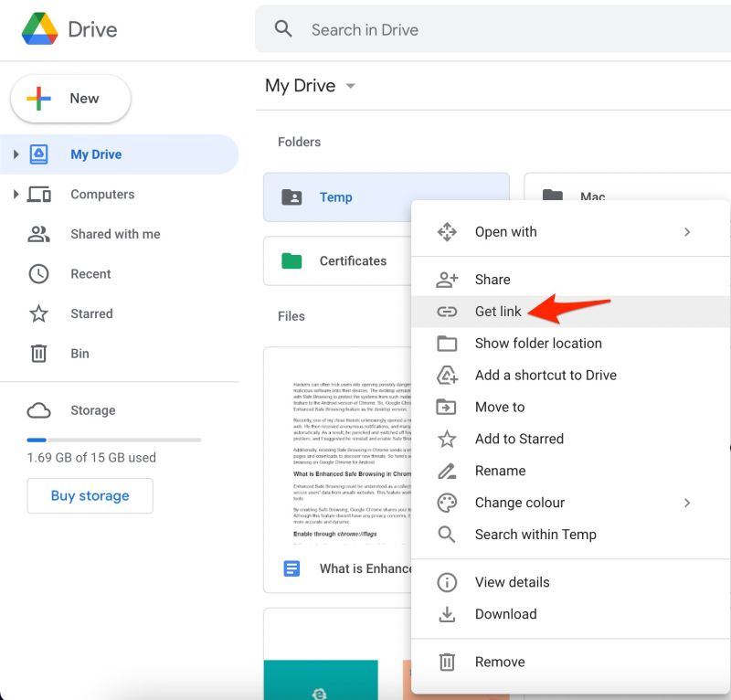Expand the Change colour submenu
This screenshot has width=731, height=700.
click(688, 503)
